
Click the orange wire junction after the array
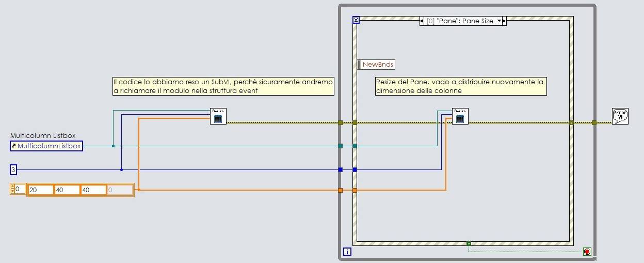coord(139,190)
